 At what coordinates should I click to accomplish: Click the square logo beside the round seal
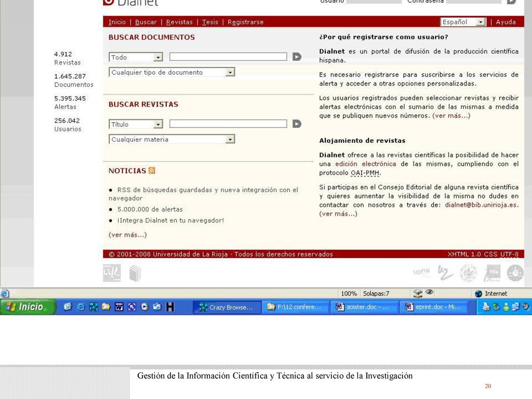point(493,273)
